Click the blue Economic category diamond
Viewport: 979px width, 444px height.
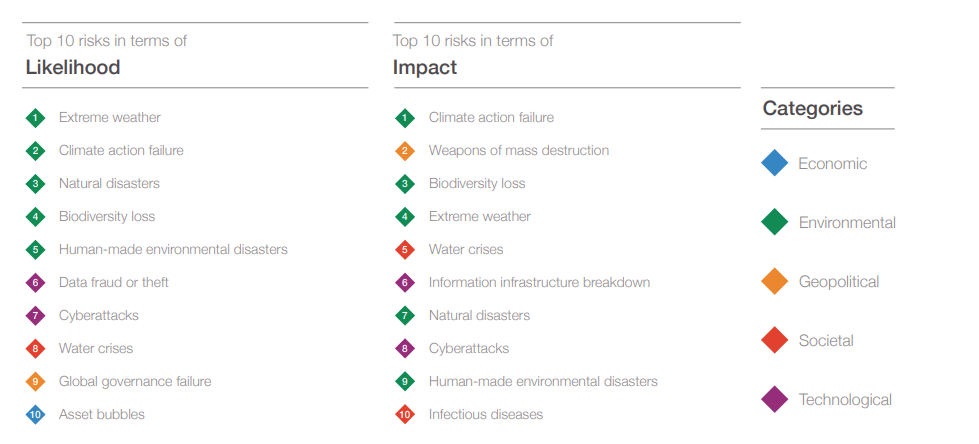(x=775, y=163)
